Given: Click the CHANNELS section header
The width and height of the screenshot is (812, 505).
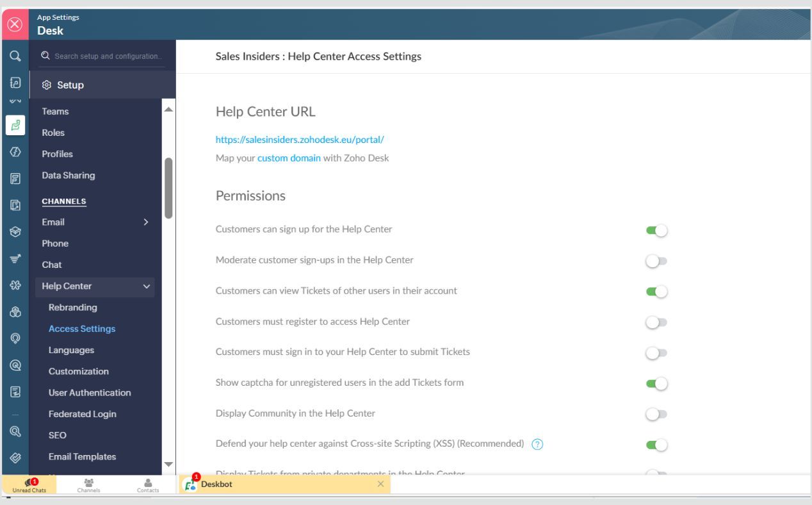Looking at the screenshot, I should (64, 201).
